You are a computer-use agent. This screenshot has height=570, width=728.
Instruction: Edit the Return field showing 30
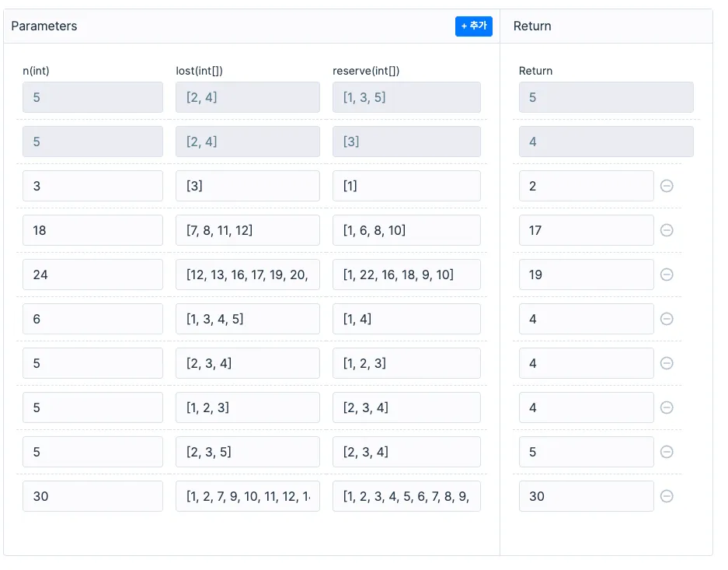click(586, 496)
